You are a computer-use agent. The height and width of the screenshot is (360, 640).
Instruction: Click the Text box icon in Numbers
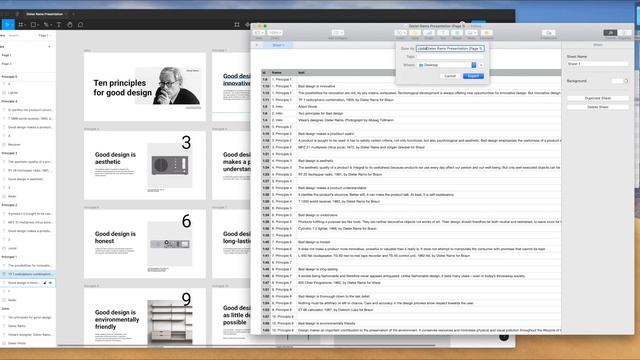click(x=443, y=33)
